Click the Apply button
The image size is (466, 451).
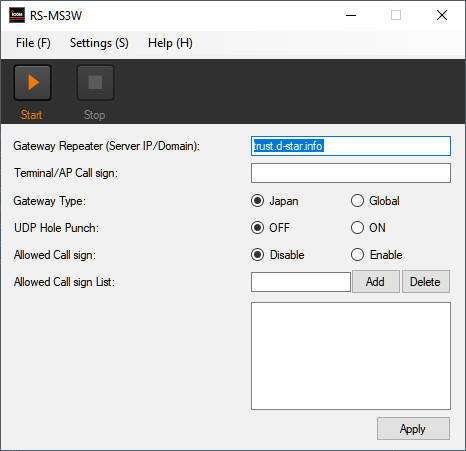[x=413, y=429]
